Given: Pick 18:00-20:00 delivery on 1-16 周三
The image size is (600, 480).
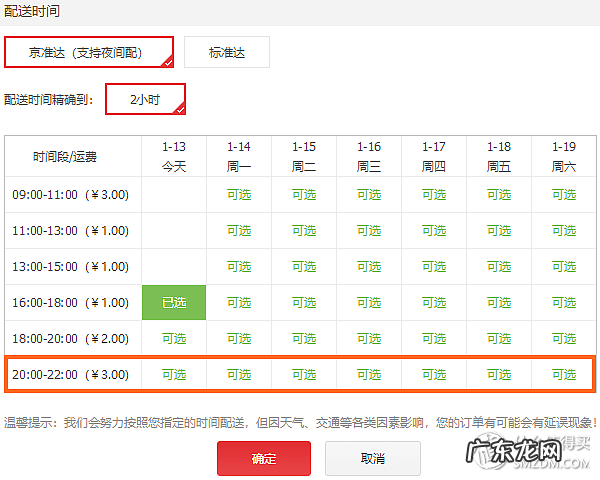Looking at the screenshot, I should pyautogui.click(x=369, y=338).
